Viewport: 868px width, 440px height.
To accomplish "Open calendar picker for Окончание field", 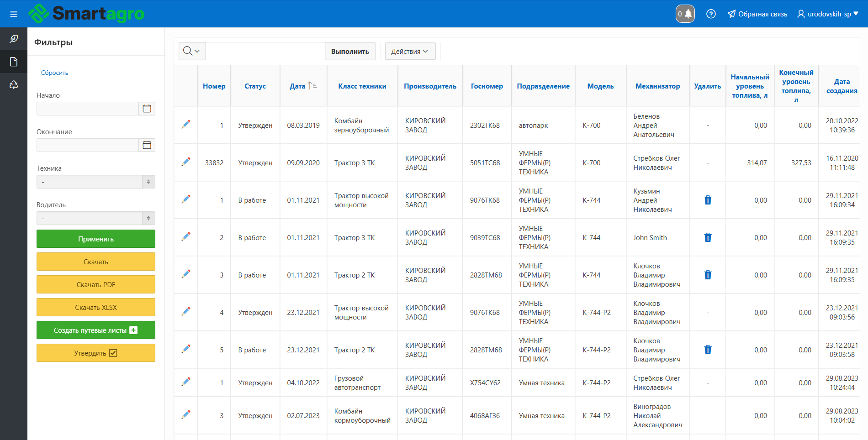I will tap(147, 145).
